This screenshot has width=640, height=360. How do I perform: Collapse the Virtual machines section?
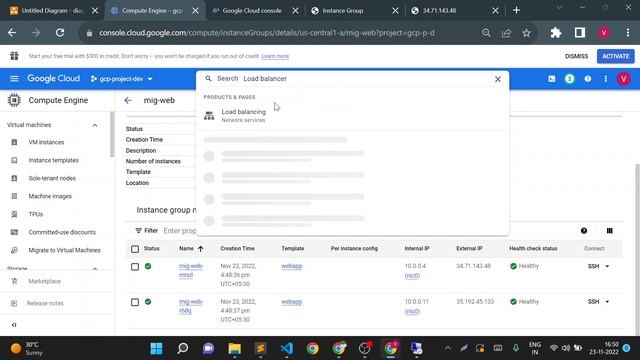pyautogui.click(x=95, y=125)
